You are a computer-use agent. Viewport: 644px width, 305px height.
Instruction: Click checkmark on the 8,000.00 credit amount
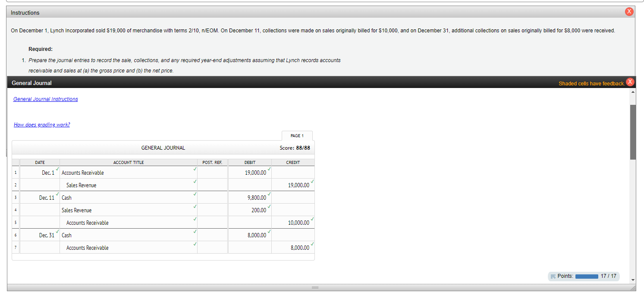pos(312,244)
